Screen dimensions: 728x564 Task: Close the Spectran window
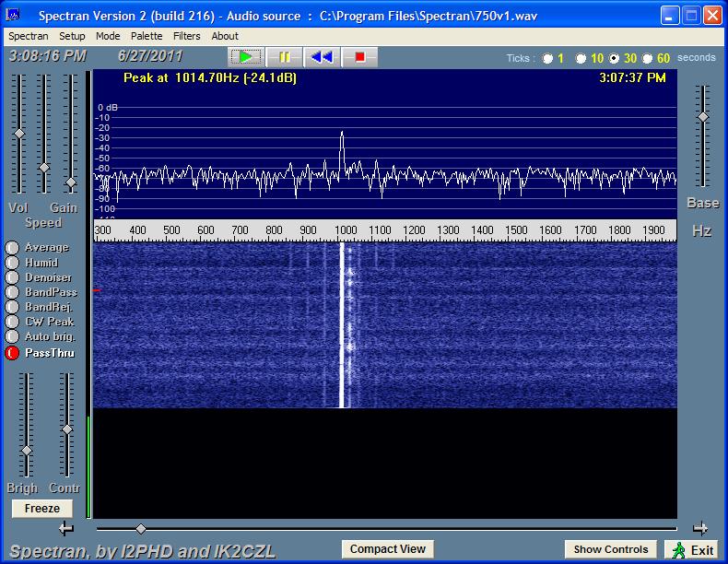[x=712, y=16]
